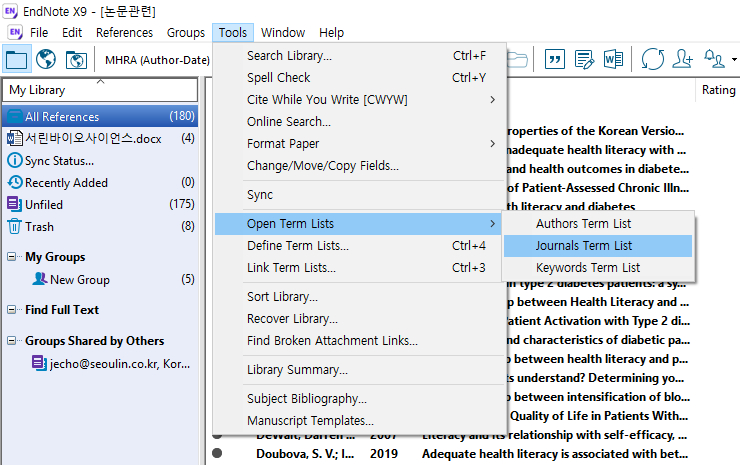Click the Share Library person-plus icon
Viewport: 740px width, 465px height.
[x=682, y=59]
